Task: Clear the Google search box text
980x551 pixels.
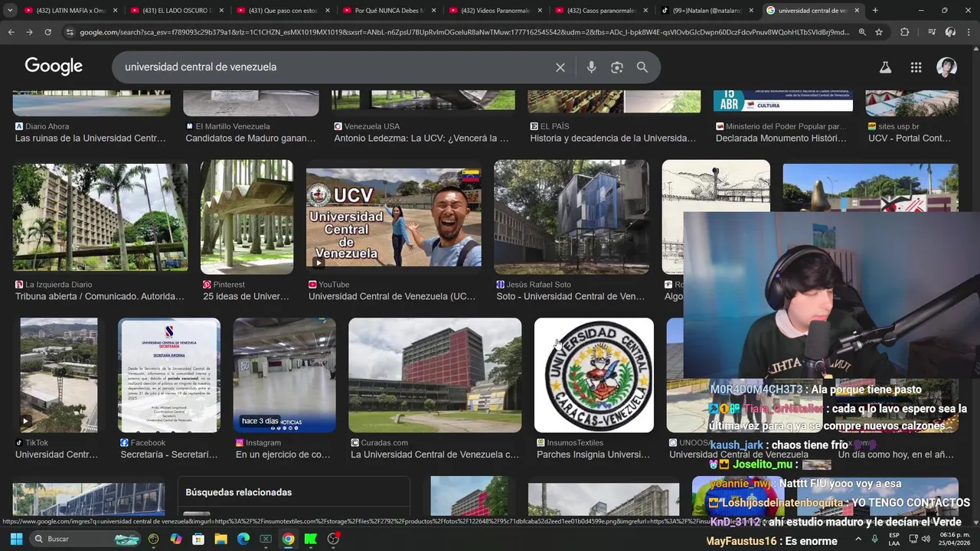Action: click(x=560, y=67)
